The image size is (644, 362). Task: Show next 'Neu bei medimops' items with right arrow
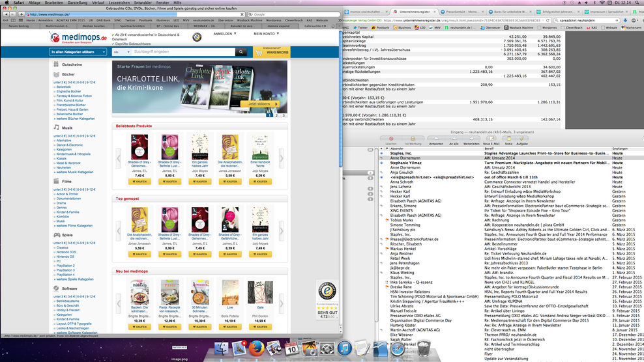[282, 303]
